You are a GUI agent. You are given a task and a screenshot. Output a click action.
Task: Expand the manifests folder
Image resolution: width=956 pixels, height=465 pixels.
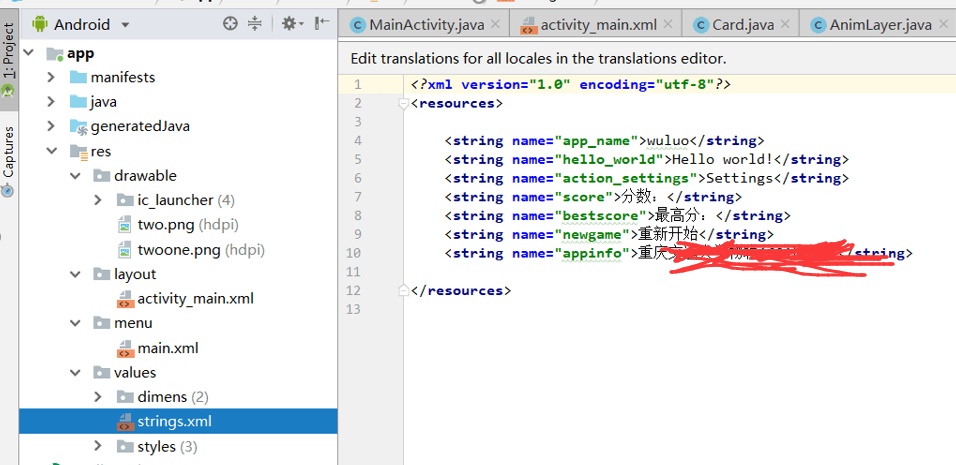[x=51, y=77]
